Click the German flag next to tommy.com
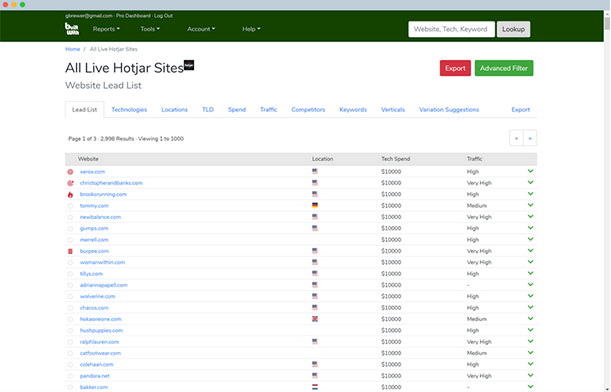This screenshot has height=392, width=611. [x=315, y=205]
